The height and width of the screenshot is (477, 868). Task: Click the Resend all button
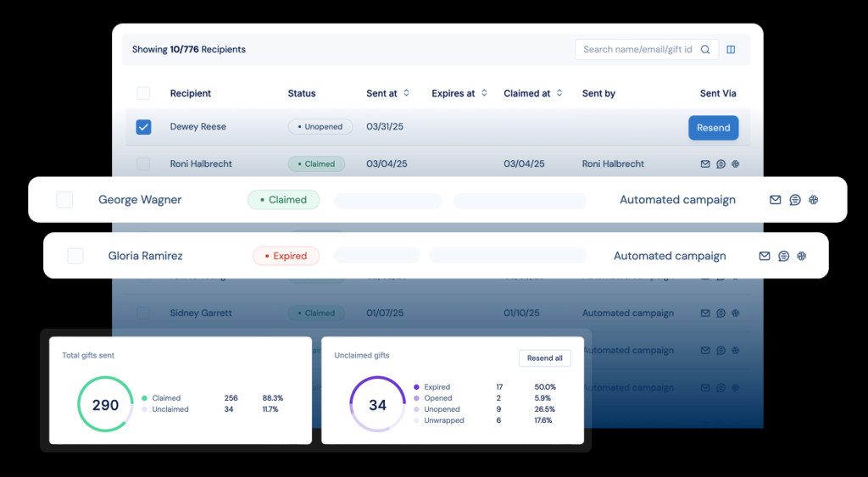pos(544,358)
